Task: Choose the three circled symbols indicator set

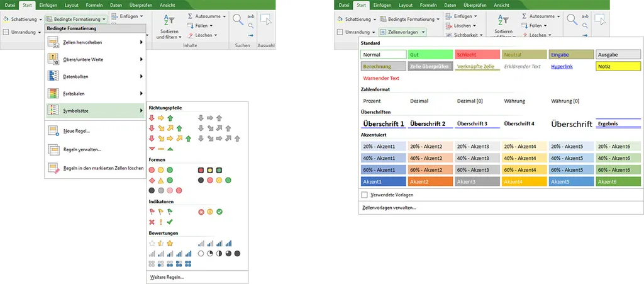Action: (210, 212)
